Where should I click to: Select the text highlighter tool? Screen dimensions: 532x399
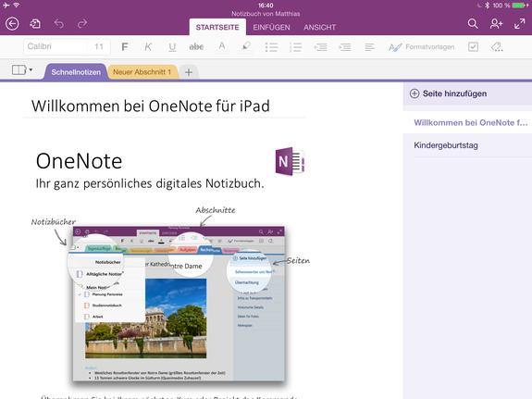click(246, 46)
